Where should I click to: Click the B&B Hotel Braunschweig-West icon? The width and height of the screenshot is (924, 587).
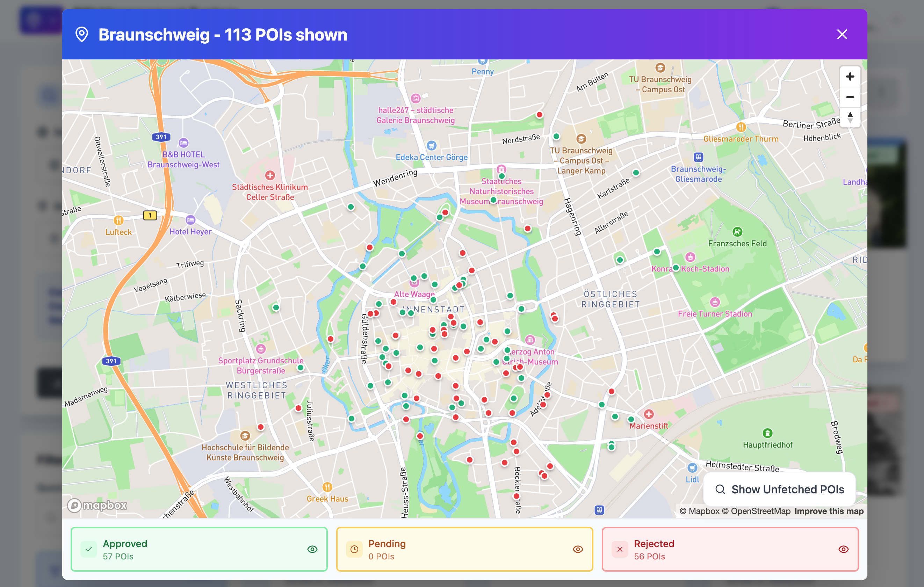click(183, 143)
